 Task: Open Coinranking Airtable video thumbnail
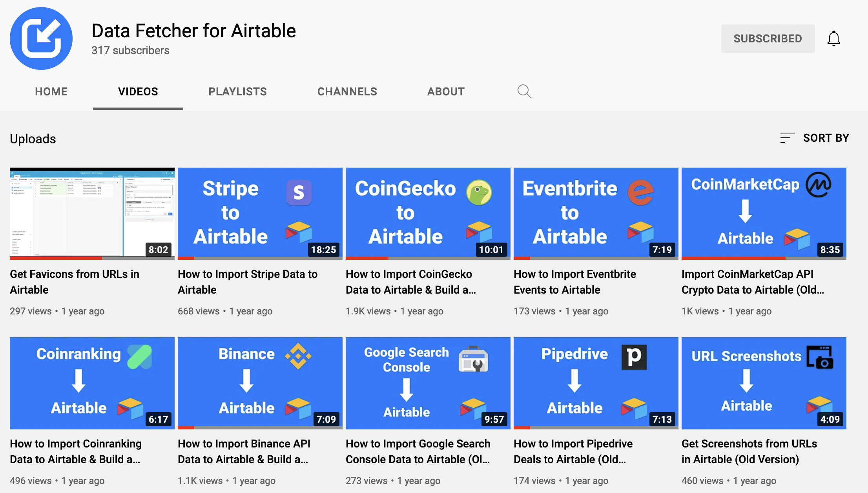[92, 383]
